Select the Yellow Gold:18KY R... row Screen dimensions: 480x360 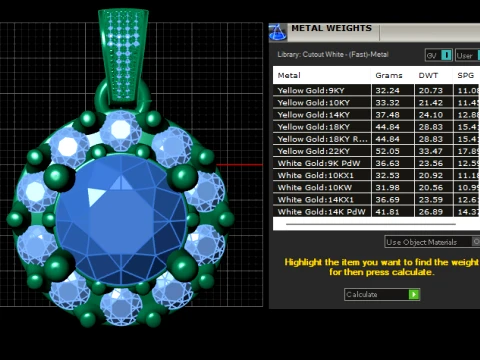point(376,139)
